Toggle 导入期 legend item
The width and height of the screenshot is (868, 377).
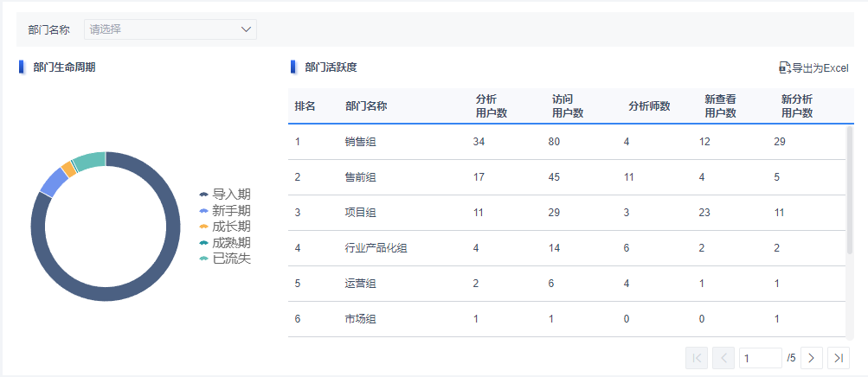click(x=225, y=195)
